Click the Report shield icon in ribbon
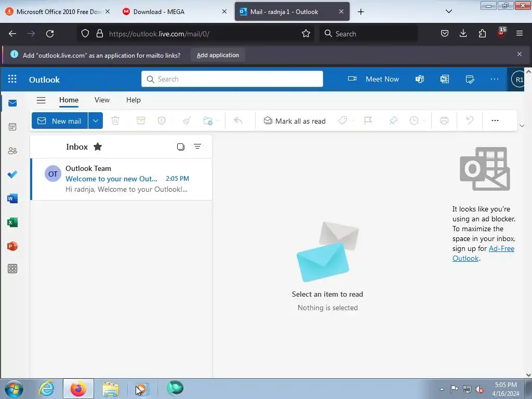Screen dimensions: 532x399 [x=162, y=121]
